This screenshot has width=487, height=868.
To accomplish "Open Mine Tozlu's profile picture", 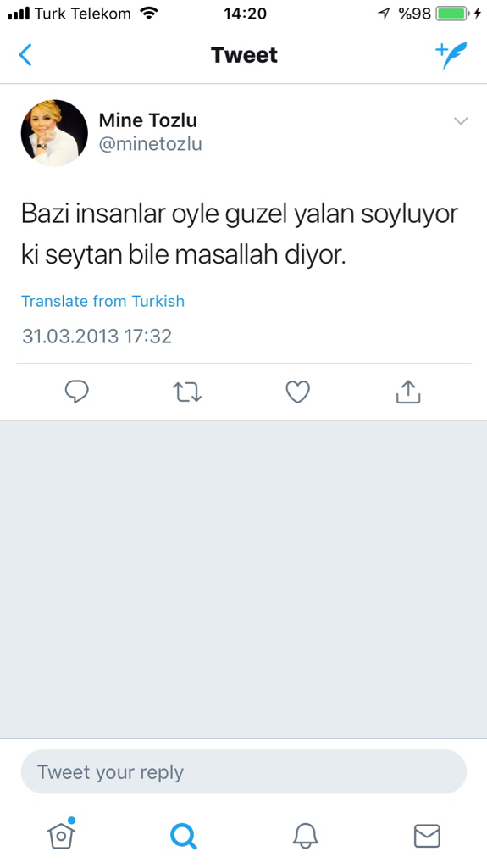I will tap(54, 133).
